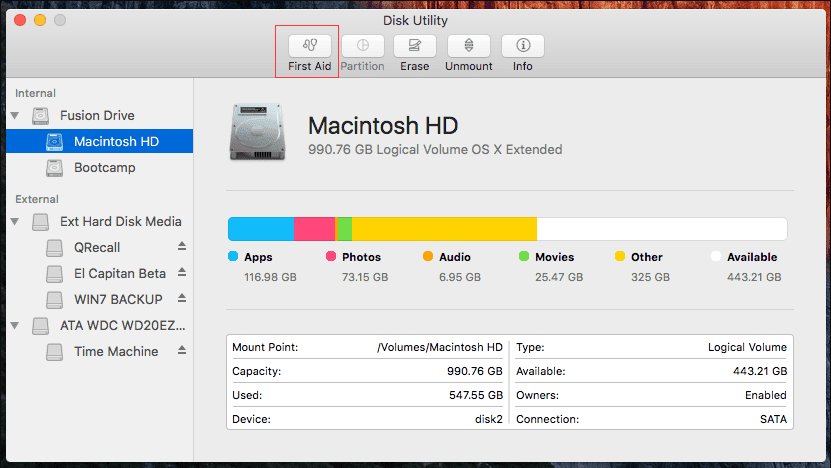
Task: Click the First Aid toolbar icon
Action: (309, 46)
